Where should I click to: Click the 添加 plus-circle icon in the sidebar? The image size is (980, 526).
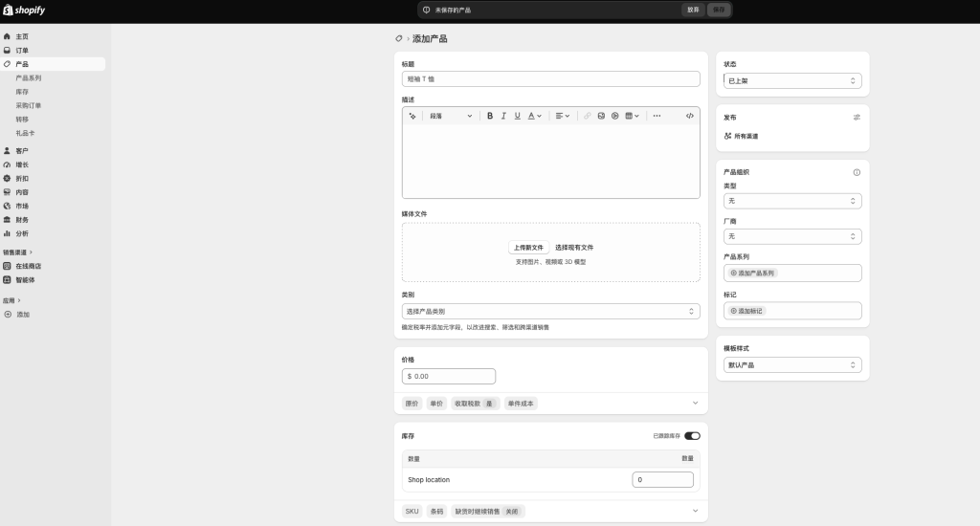tap(8, 315)
